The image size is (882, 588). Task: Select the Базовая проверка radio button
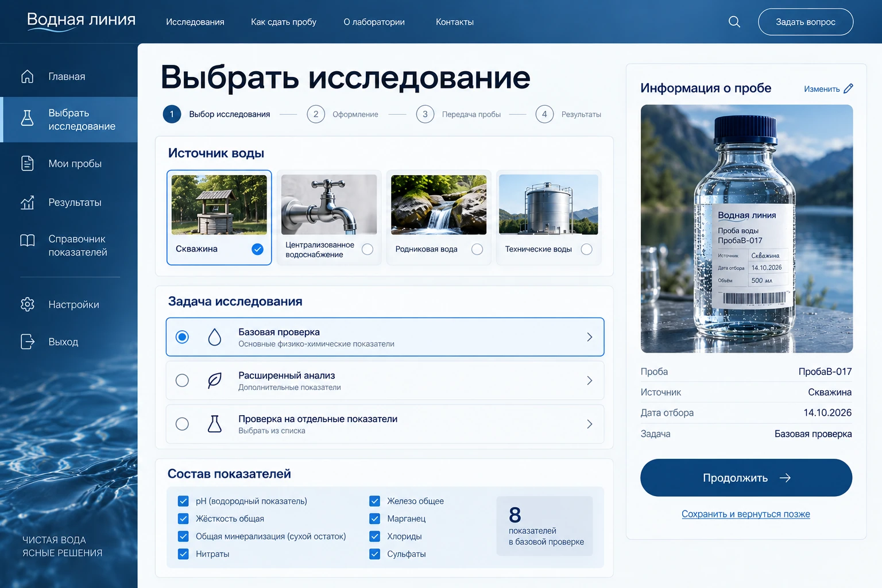pos(182,337)
